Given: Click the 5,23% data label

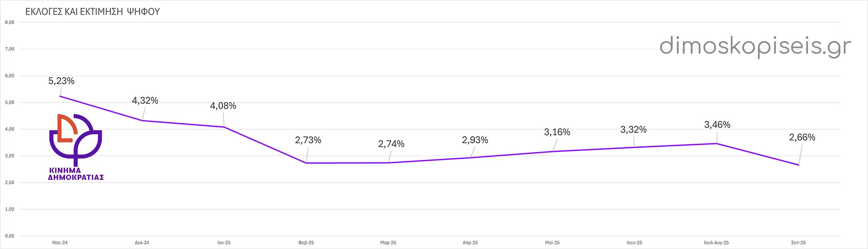Looking at the screenshot, I should [61, 81].
